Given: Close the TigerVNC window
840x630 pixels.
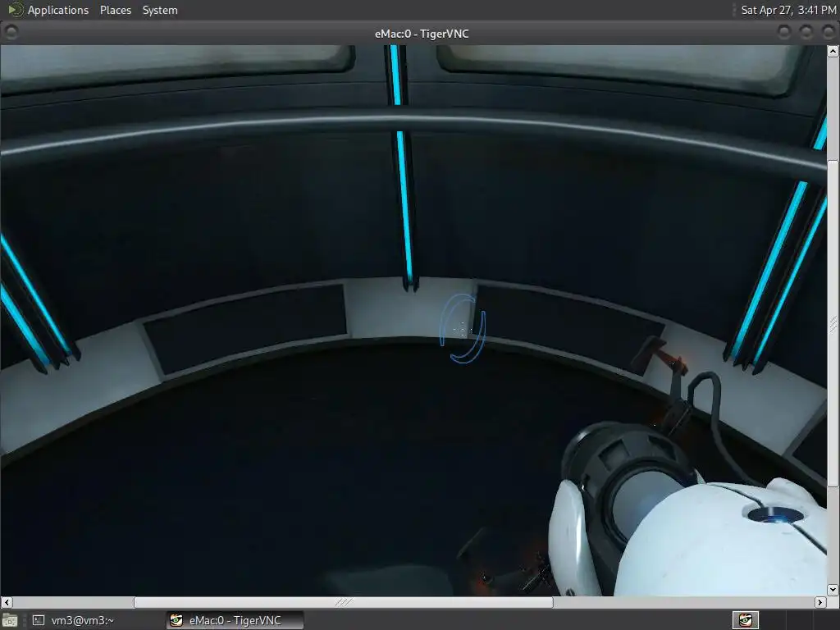Looking at the screenshot, I should (829, 33).
